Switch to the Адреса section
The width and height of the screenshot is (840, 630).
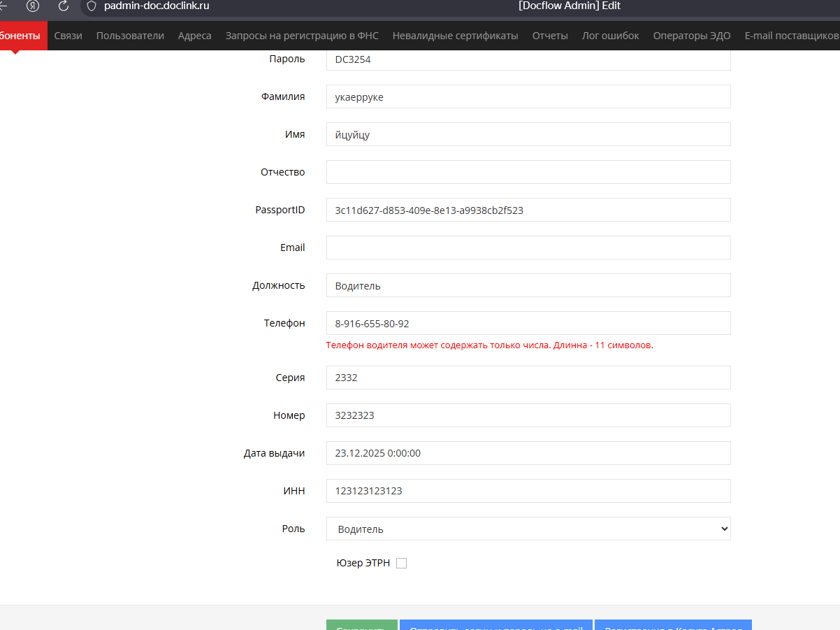tap(194, 36)
